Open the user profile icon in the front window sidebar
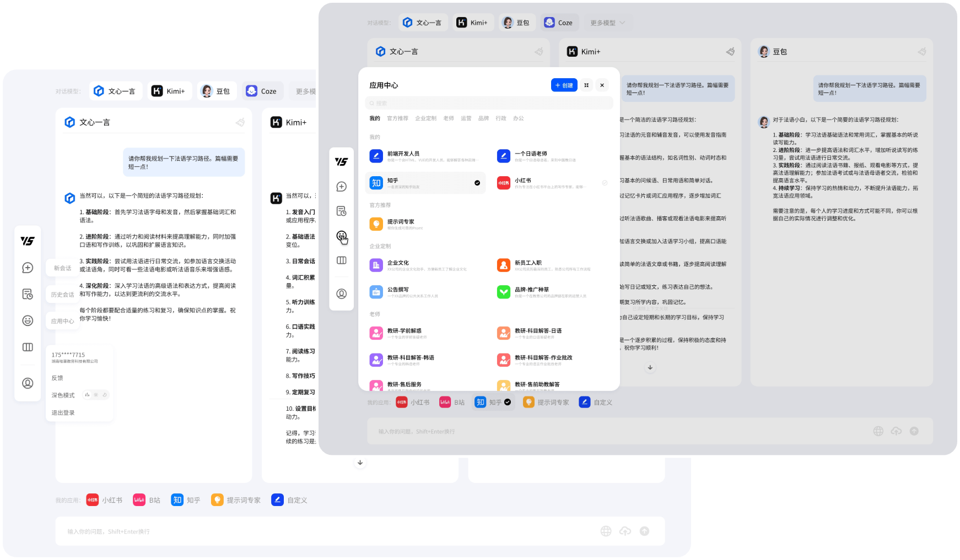The height and width of the screenshot is (560, 960). tap(342, 294)
